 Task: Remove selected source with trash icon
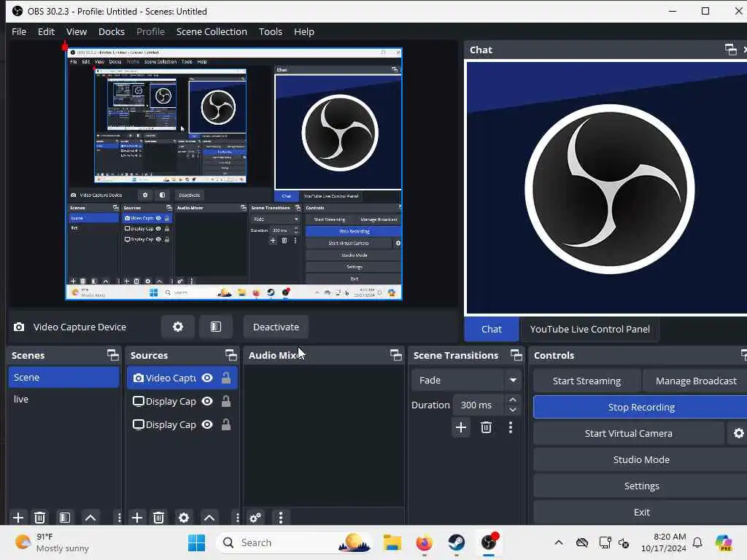coord(158,517)
